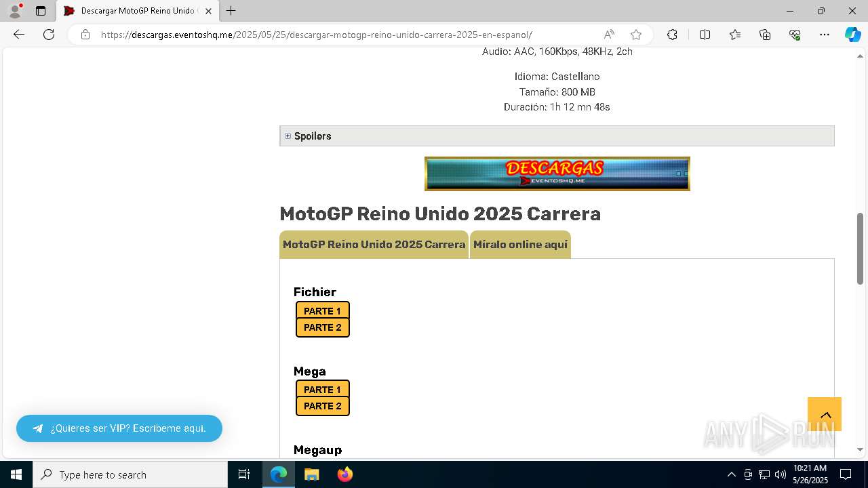
Task: Open the VIP Telegram contact button
Action: [119, 428]
